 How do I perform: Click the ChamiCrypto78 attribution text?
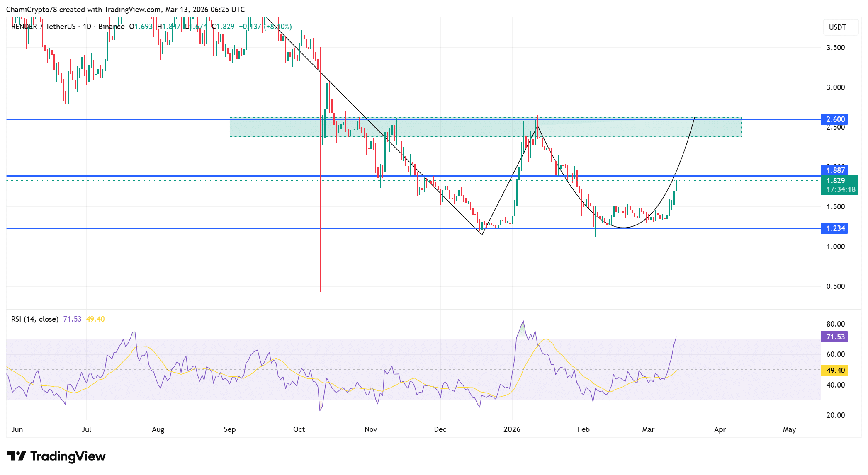(x=31, y=10)
